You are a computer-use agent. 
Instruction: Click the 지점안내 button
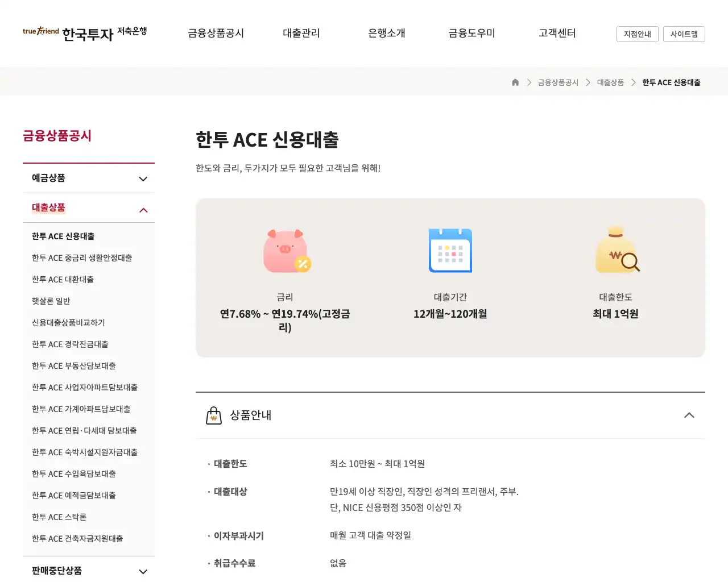pyautogui.click(x=638, y=34)
